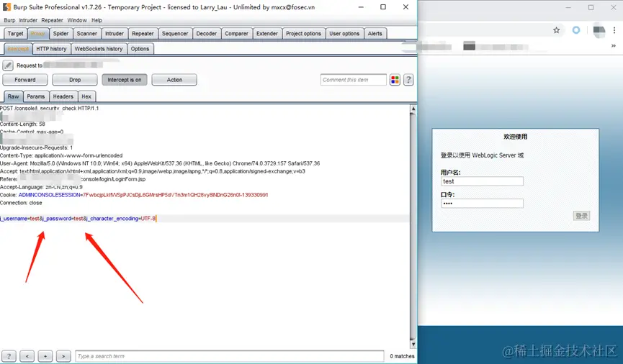The width and height of the screenshot is (623, 364).
Task: Click the 登录 login button
Action: (582, 216)
